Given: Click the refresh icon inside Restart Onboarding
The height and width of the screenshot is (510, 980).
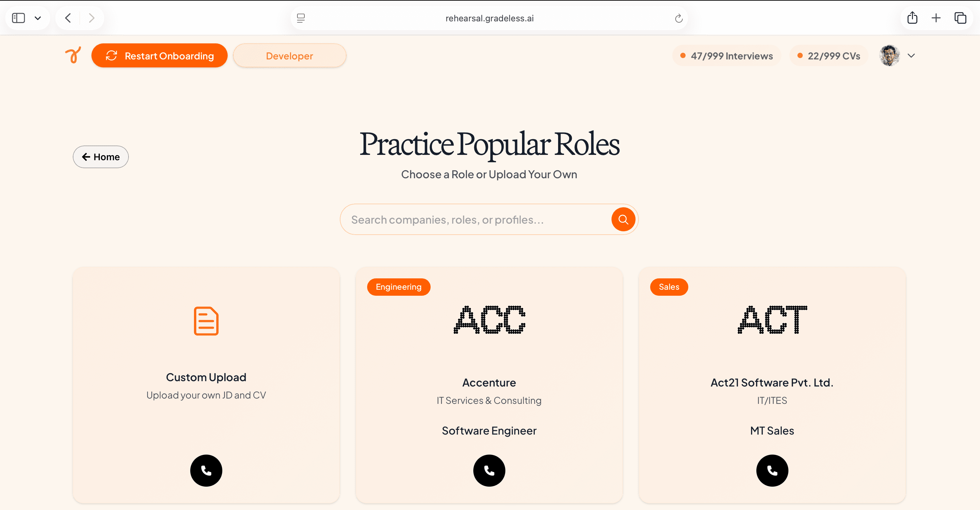Looking at the screenshot, I should (x=111, y=55).
